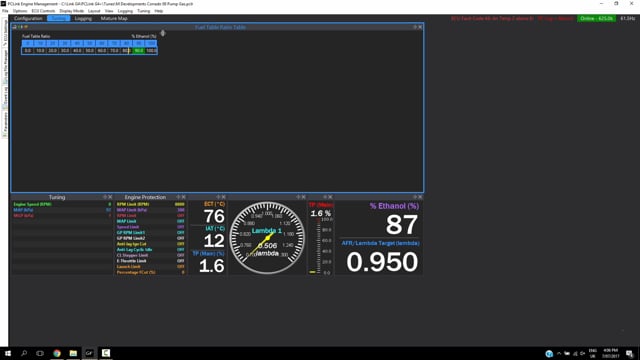The image size is (640, 360).
Task: Pin the Lambda 1 gauge panel
Action: click(298, 197)
